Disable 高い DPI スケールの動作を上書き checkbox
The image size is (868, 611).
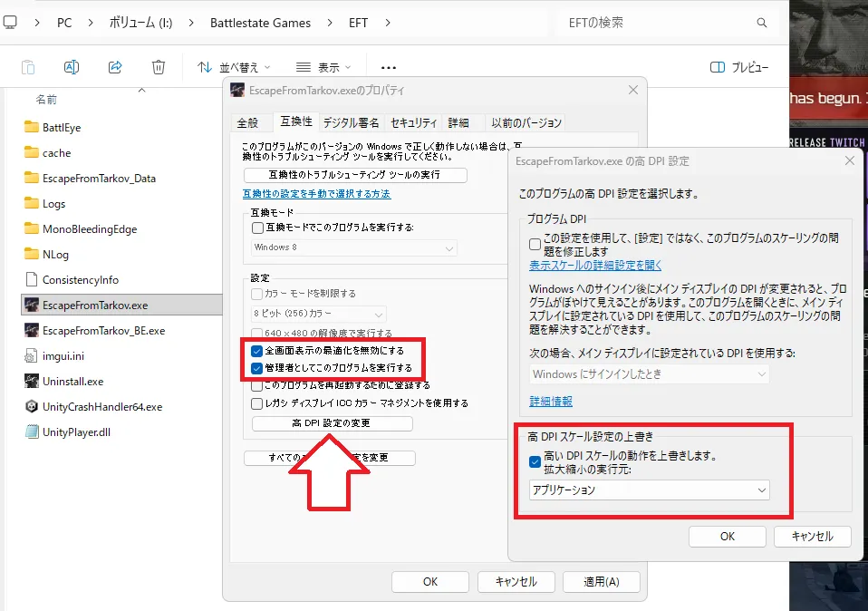point(535,461)
